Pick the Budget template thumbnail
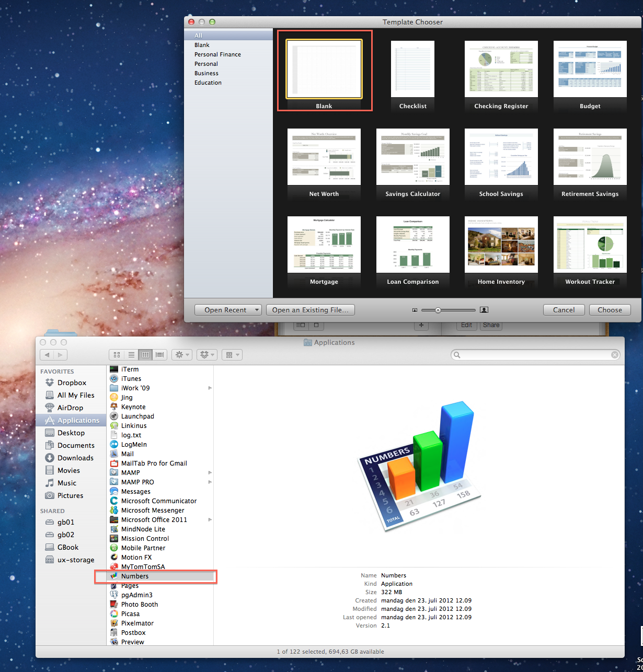Screen dimensions: 643x672 point(590,69)
